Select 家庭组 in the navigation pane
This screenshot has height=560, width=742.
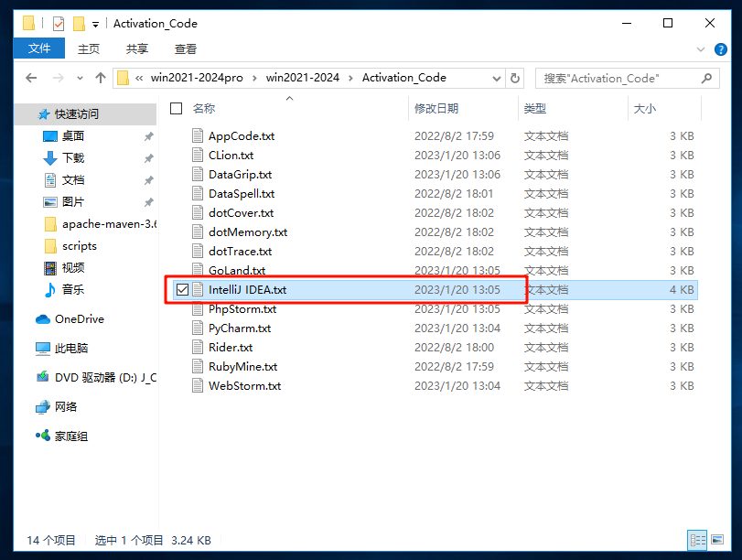click(71, 436)
